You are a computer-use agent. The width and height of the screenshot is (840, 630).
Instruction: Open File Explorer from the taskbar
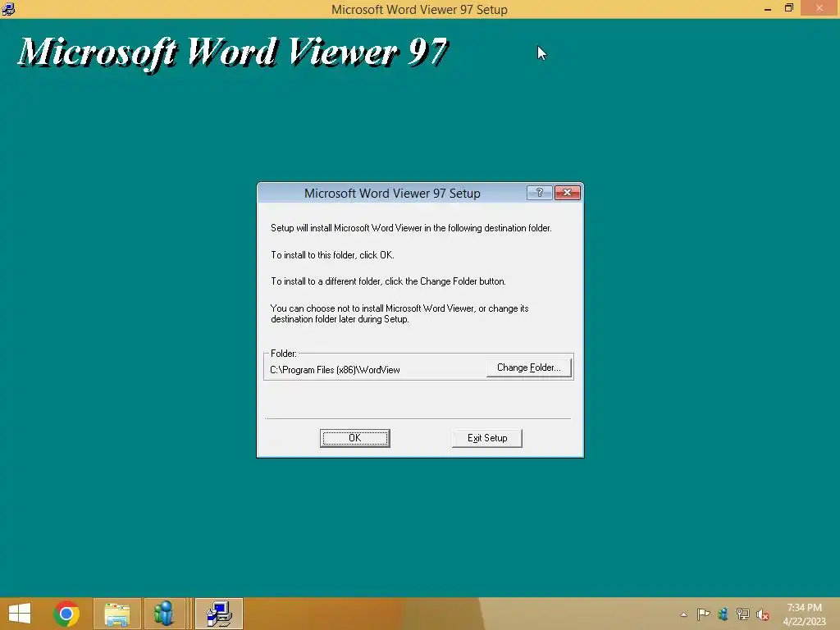pos(117,614)
